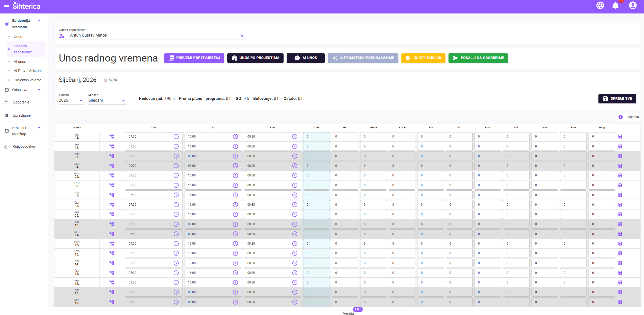Open the clock picker for the 02 departure time
Image resolution: width=644 pixels, height=315 pixels.
pyautogui.click(x=235, y=146)
